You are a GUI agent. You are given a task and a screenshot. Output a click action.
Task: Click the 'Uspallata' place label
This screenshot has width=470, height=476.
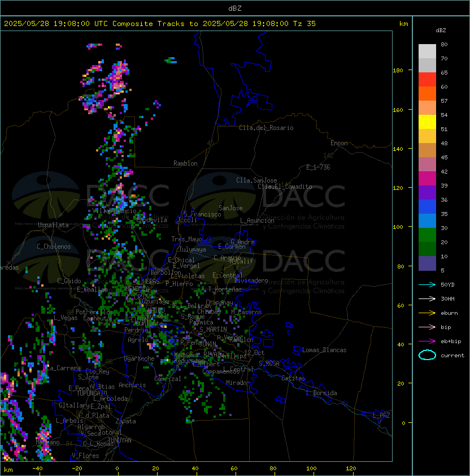pos(53,225)
